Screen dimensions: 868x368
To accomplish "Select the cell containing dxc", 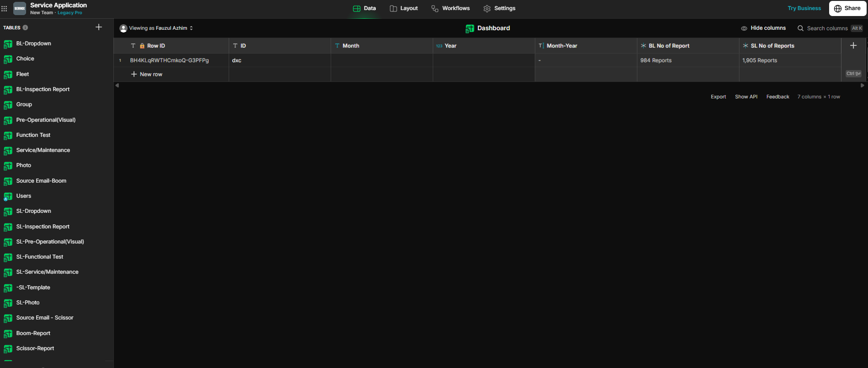I will [x=280, y=60].
